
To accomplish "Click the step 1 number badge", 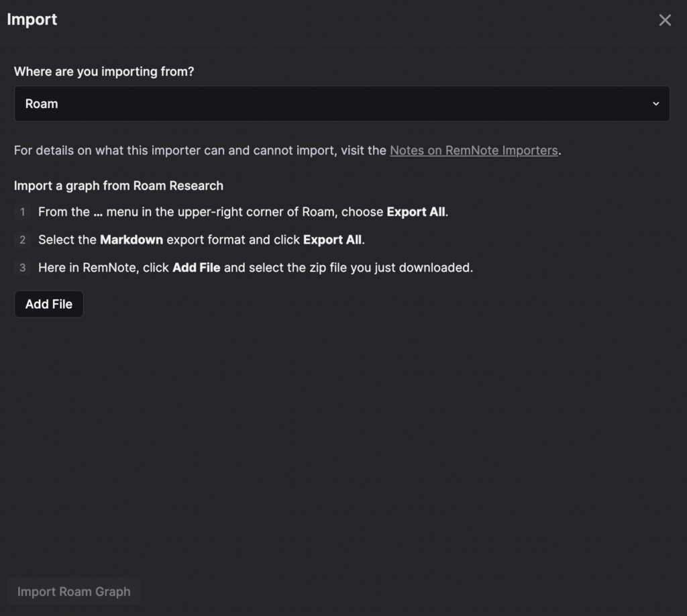I will [x=22, y=212].
